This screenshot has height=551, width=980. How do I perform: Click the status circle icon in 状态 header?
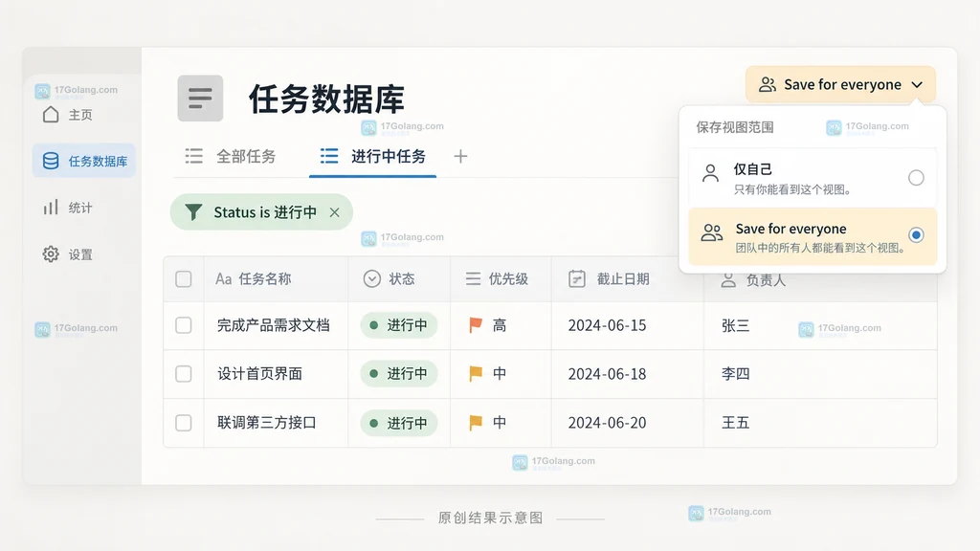[372, 278]
